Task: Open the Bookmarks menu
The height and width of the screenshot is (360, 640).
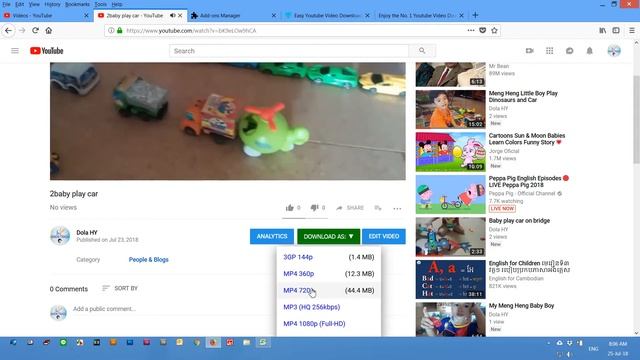Action: [77, 4]
